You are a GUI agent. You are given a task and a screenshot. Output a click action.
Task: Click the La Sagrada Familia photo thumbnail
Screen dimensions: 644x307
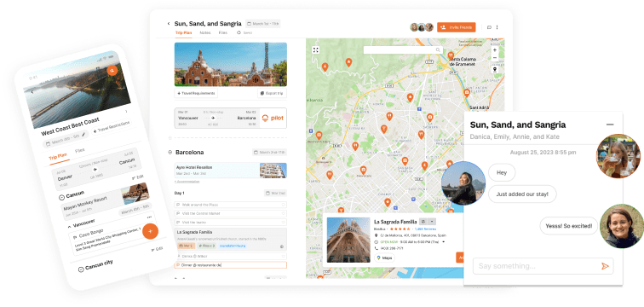point(348,240)
